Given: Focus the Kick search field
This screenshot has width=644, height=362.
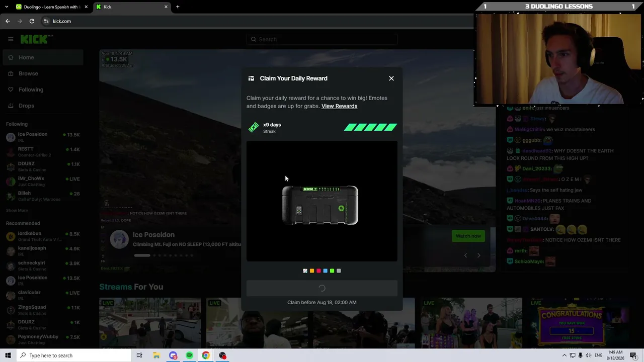Looking at the screenshot, I should (322, 39).
